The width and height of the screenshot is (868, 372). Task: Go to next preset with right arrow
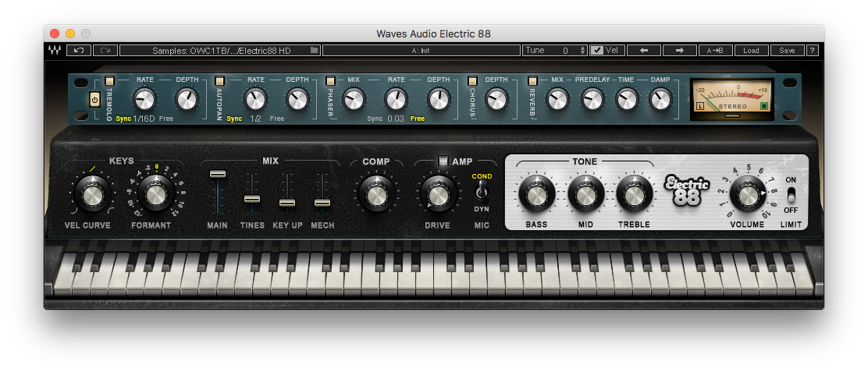[x=680, y=50]
